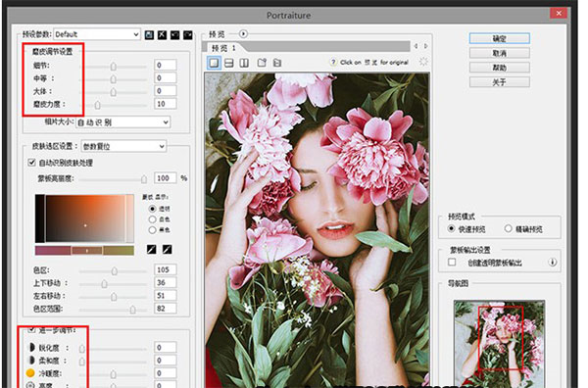Expand the 自动识别 photo size dropdown

coord(123,122)
